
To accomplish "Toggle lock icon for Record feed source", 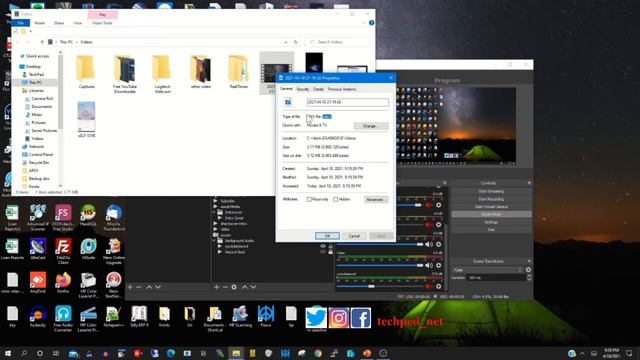I will [331, 252].
